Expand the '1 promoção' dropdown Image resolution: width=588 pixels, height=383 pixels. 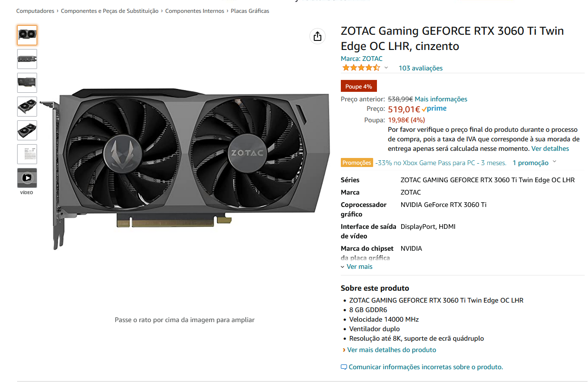pos(534,162)
